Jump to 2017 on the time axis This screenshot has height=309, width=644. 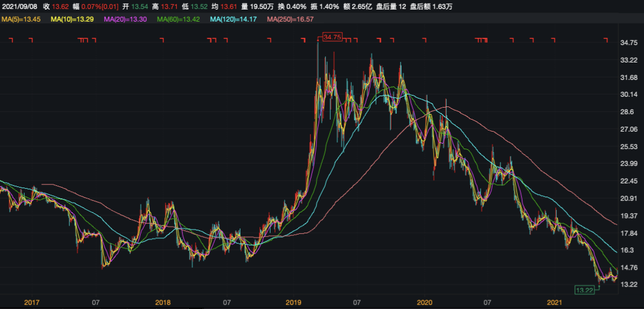coord(32,302)
